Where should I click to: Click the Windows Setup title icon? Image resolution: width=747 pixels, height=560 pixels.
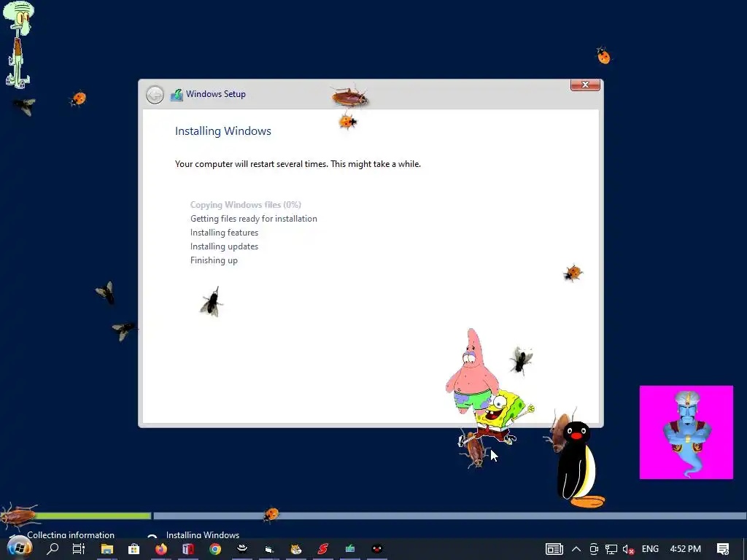point(177,95)
